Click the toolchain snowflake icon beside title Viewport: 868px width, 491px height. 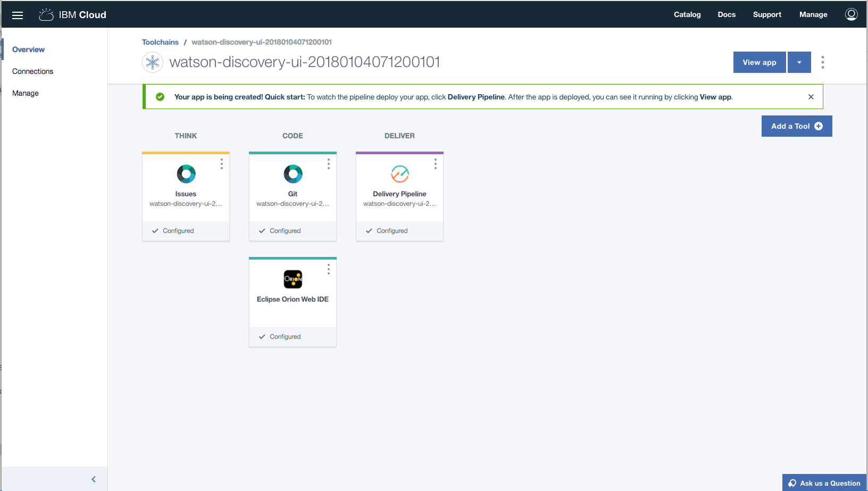coord(153,62)
